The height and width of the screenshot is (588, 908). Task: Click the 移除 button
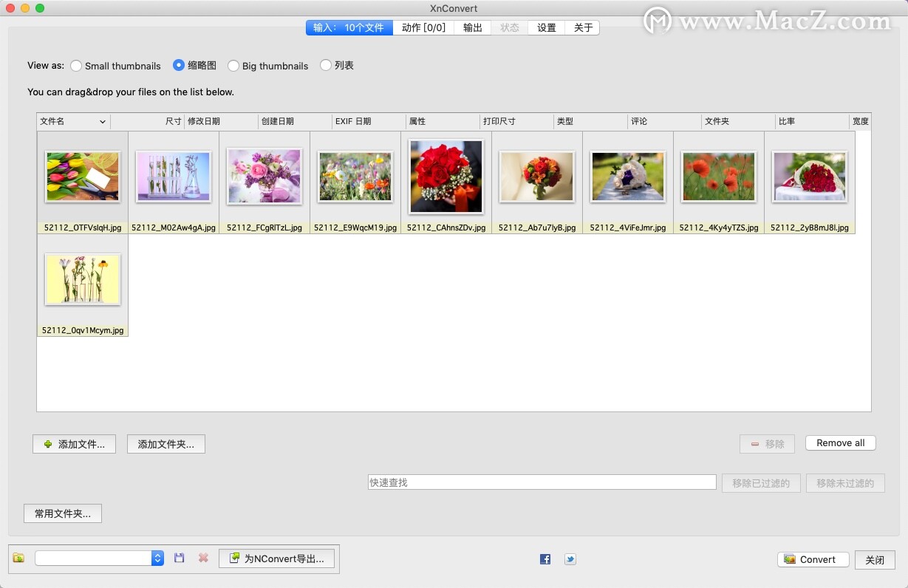point(768,444)
